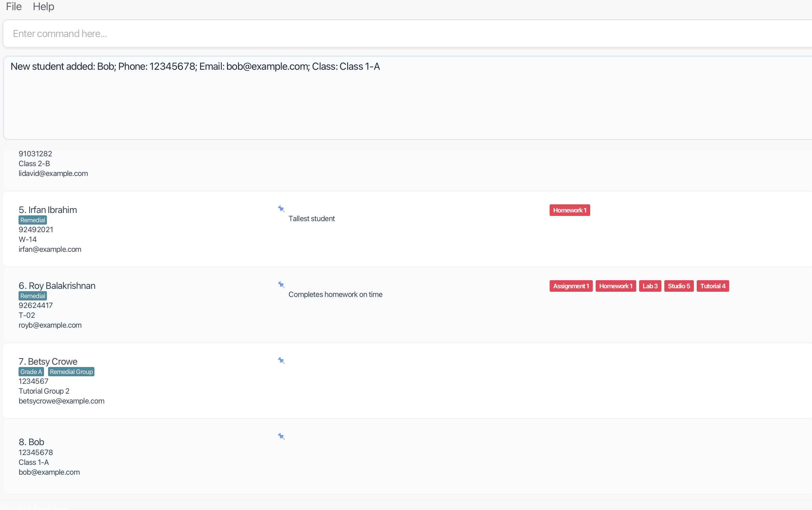Click pin icon in Bob's card
The width and height of the screenshot is (812, 510).
pos(281,436)
